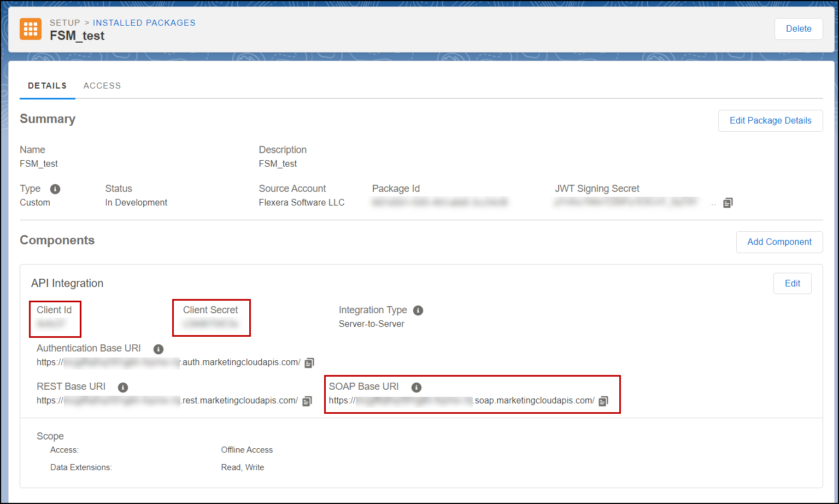Click the Integration Type info icon

tap(418, 310)
